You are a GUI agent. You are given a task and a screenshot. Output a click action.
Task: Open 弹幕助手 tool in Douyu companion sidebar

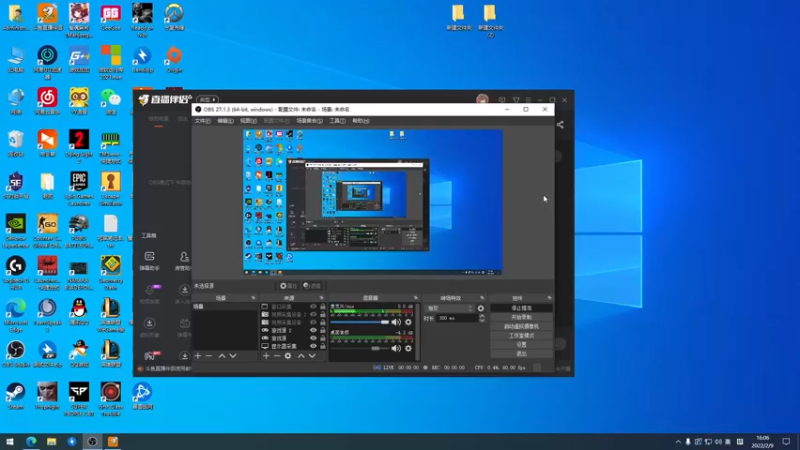tap(149, 260)
